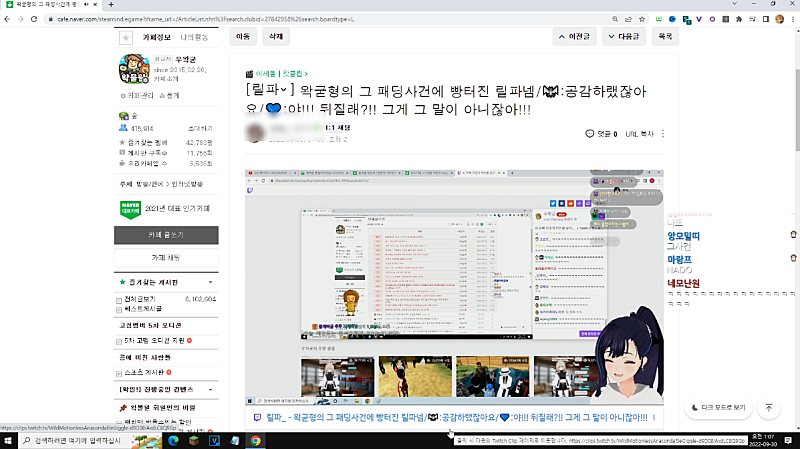Click the favorite star icon beside 카페정보
The width and height of the screenshot is (800, 449).
[126, 37]
